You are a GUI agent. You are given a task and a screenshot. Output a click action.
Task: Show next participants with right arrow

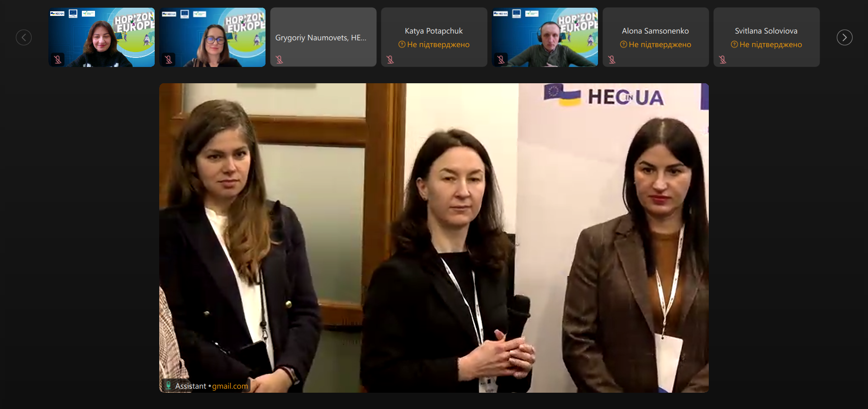[x=844, y=38]
